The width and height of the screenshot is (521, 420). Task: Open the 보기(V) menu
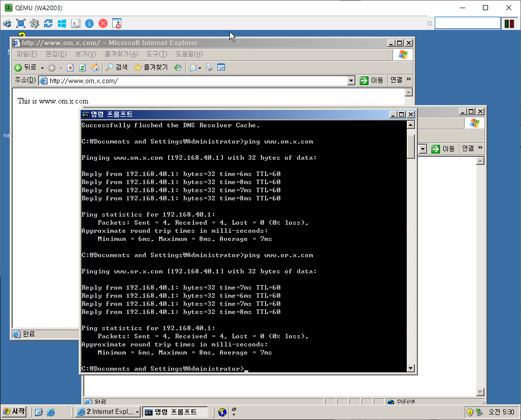(x=85, y=54)
